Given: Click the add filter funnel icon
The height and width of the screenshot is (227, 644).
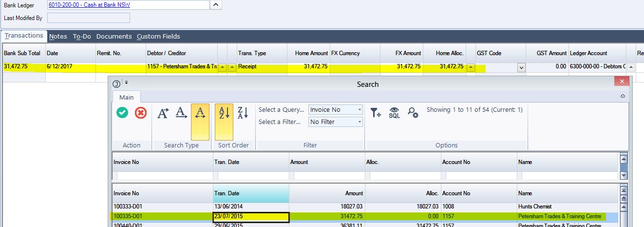Looking at the screenshot, I should [376, 113].
